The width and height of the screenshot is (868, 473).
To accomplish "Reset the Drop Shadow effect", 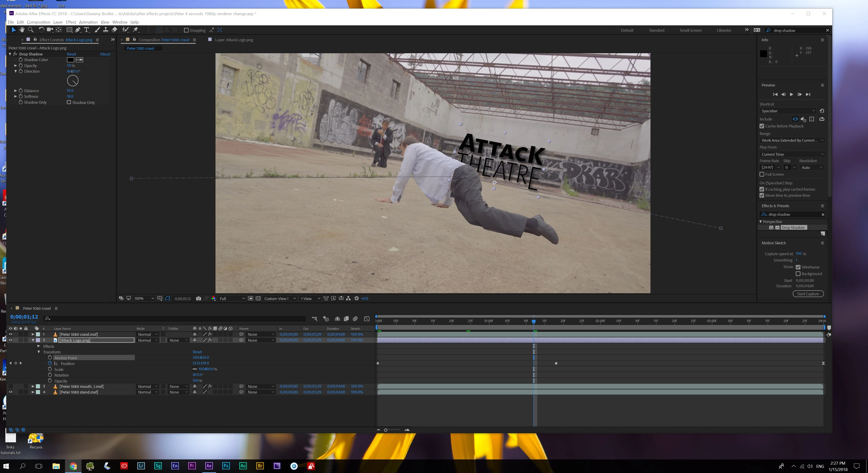I will 71,54.
